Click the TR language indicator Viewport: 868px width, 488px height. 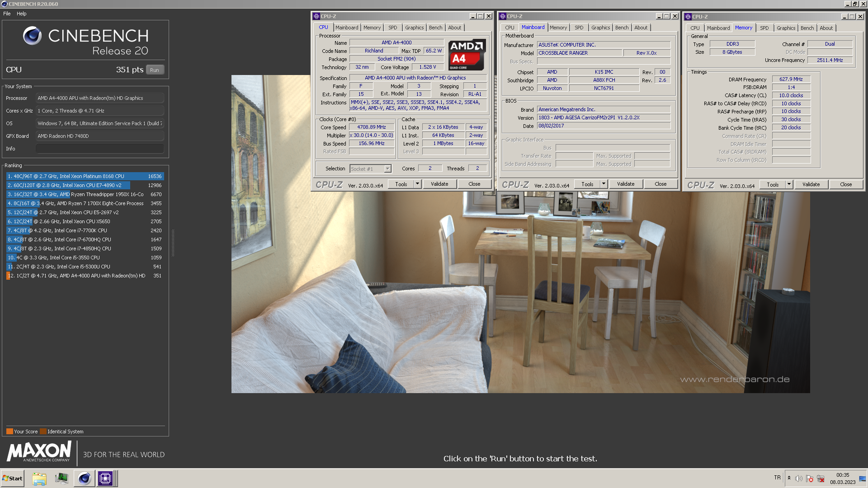[777, 478]
